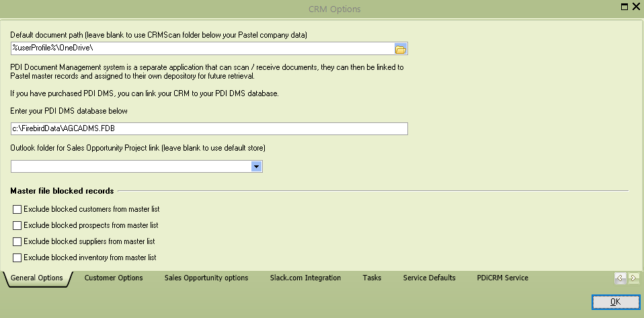Select the General Options tab

[x=37, y=278]
